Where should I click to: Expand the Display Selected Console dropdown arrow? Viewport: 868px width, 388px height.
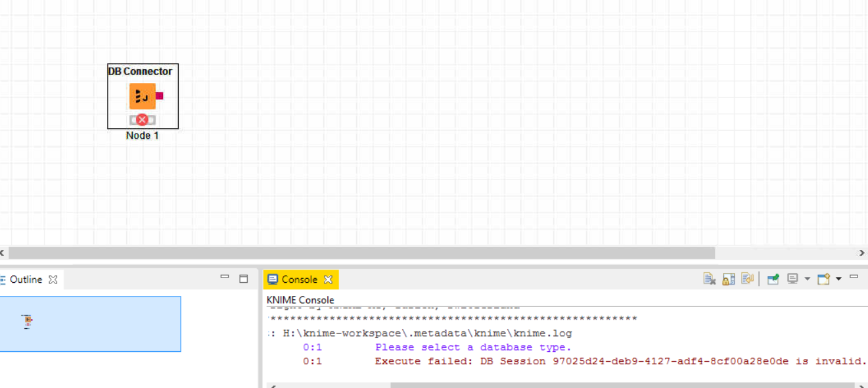click(808, 279)
